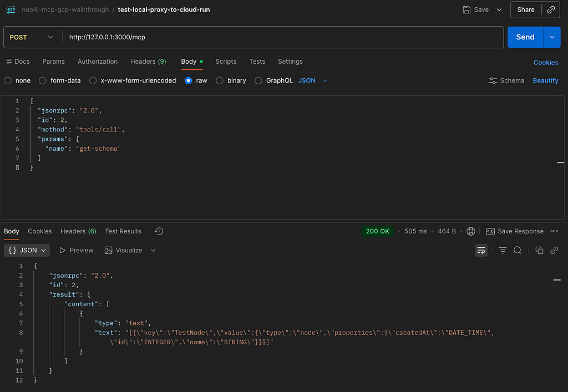Click test-local-proxy-to-cloud-run request name

tap(164, 10)
